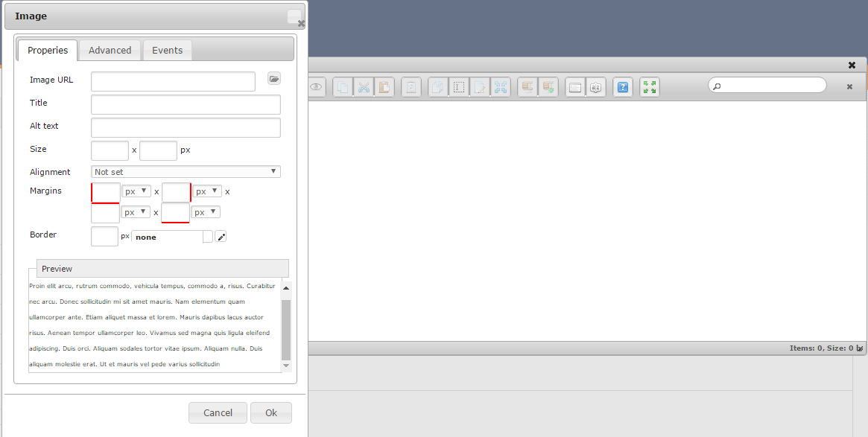Open the second px unit dropdown in Margins top row
Screen dimensions: 868x437
click(207, 191)
